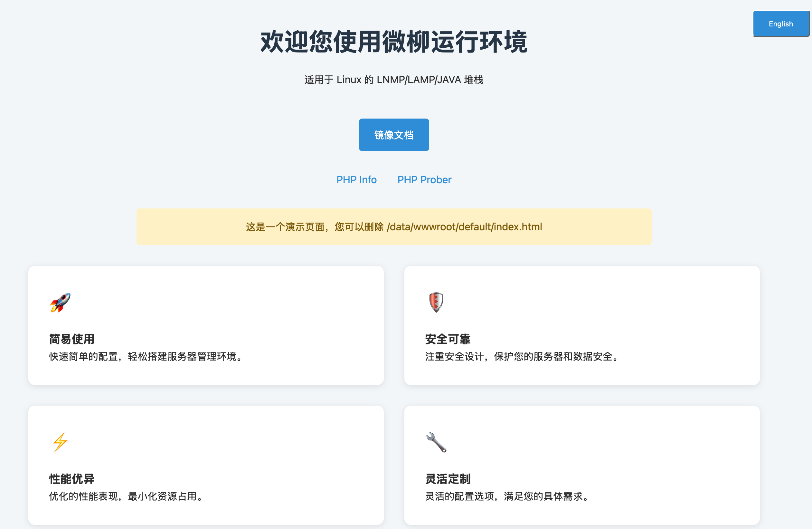
Task: Open the 镜像文档 documentation button
Action: click(394, 135)
